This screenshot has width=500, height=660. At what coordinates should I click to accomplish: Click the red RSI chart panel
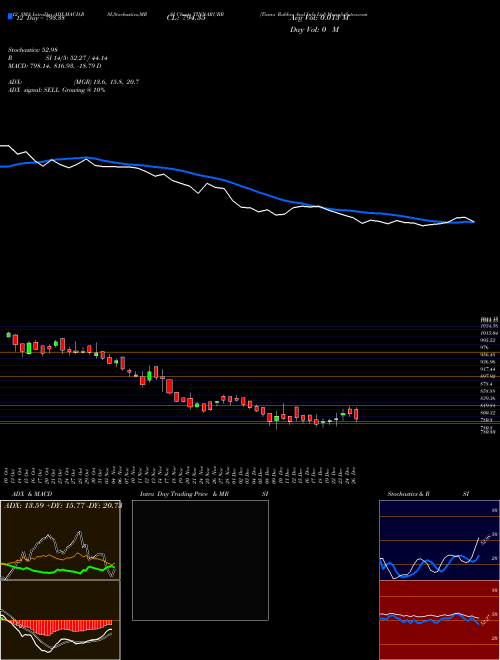click(439, 620)
